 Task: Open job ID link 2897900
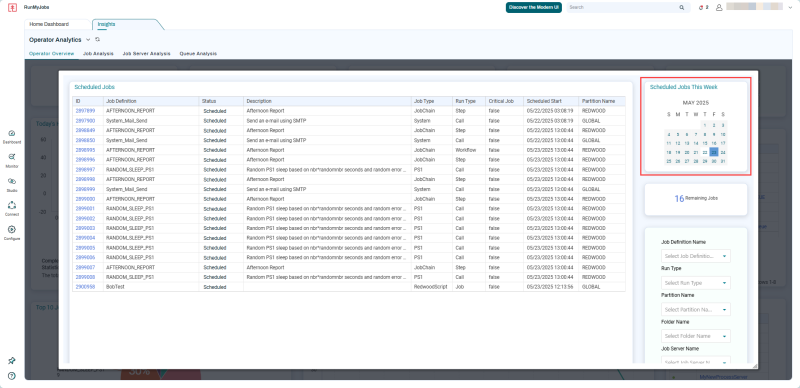click(85, 120)
